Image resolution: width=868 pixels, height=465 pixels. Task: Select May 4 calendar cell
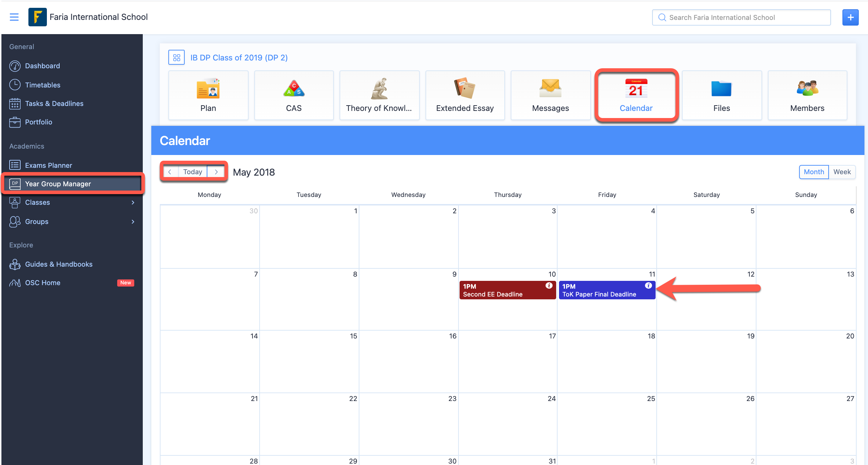[607, 237]
